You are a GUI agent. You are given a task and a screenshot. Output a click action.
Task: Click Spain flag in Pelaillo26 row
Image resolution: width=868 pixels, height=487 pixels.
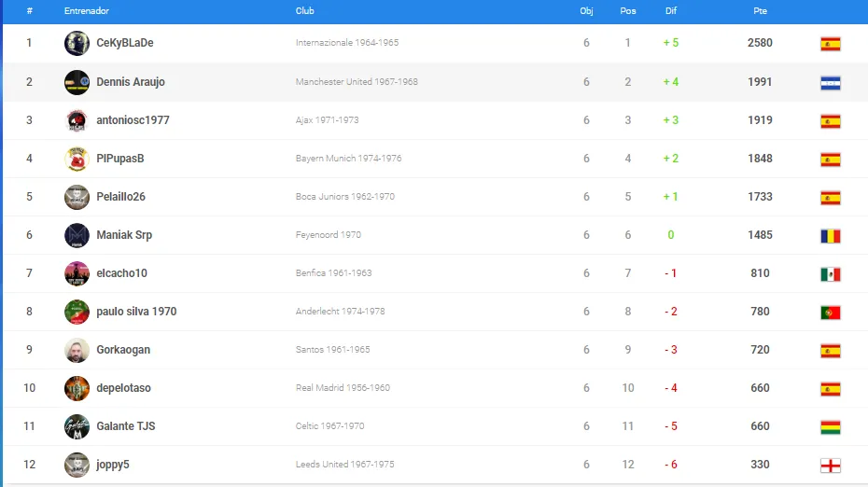(x=831, y=198)
